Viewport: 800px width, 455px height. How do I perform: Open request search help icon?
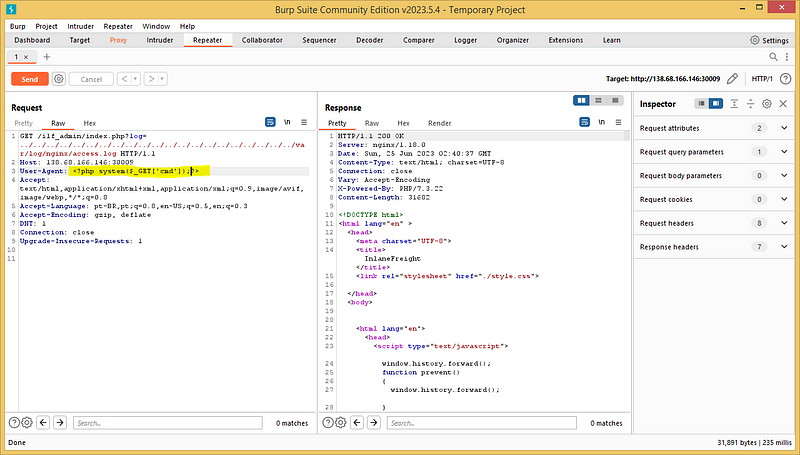point(14,422)
